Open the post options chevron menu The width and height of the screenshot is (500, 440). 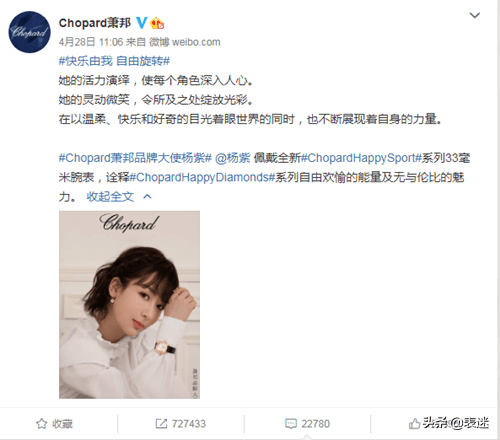click(475, 15)
